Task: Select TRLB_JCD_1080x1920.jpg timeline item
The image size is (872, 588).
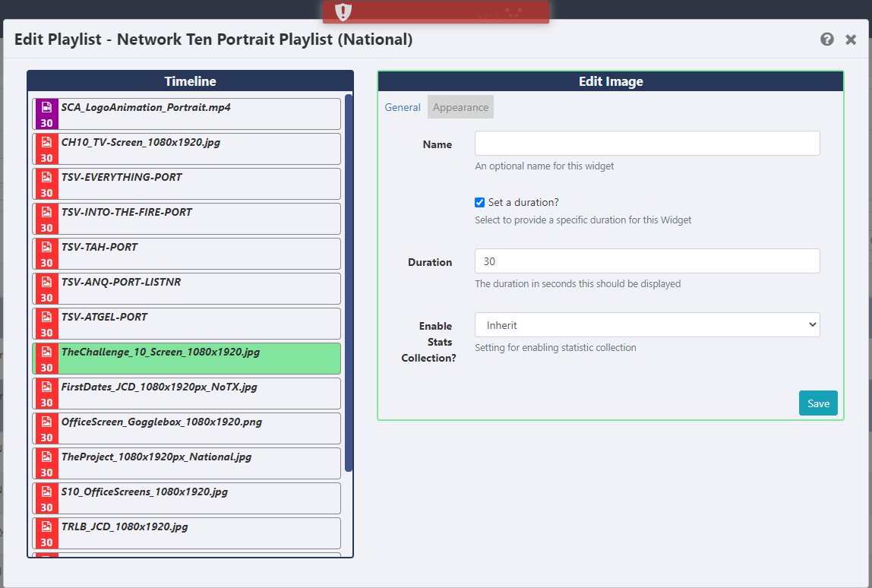Action: click(186, 533)
